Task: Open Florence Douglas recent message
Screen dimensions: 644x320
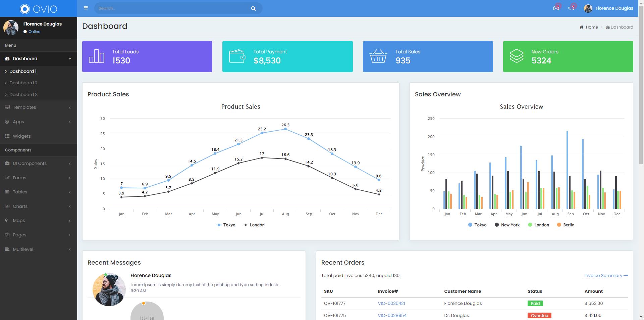Action: (x=194, y=284)
